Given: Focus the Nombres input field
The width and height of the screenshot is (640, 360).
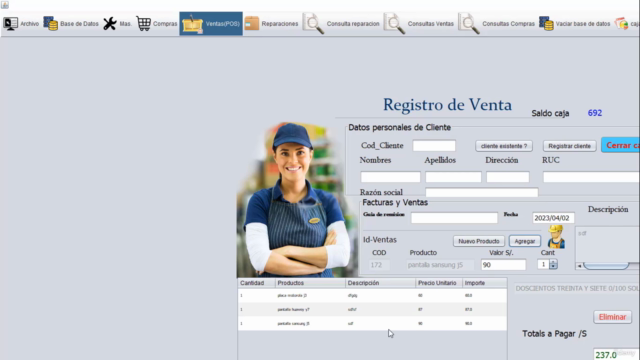Looking at the screenshot, I should pos(390,177).
